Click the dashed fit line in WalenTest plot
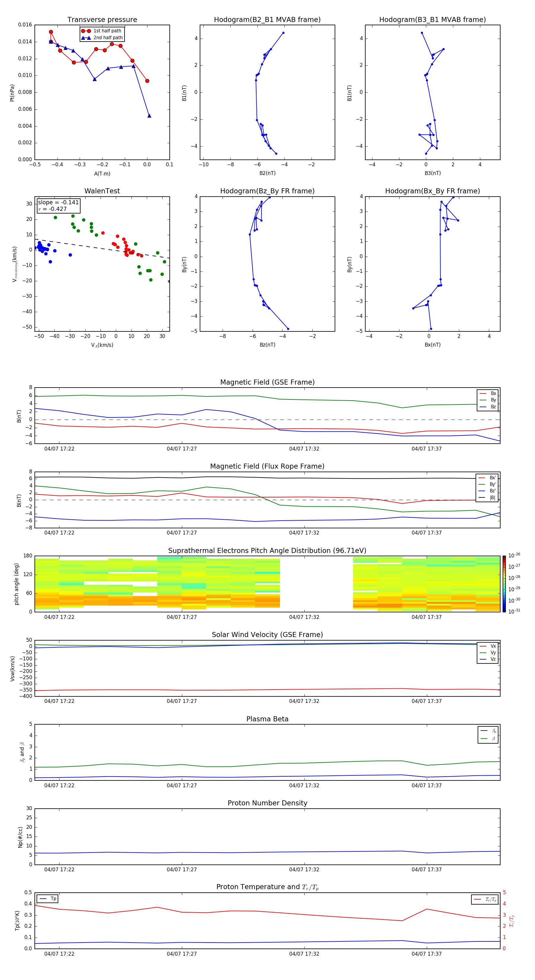This screenshot has width=535, height=980. (102, 249)
